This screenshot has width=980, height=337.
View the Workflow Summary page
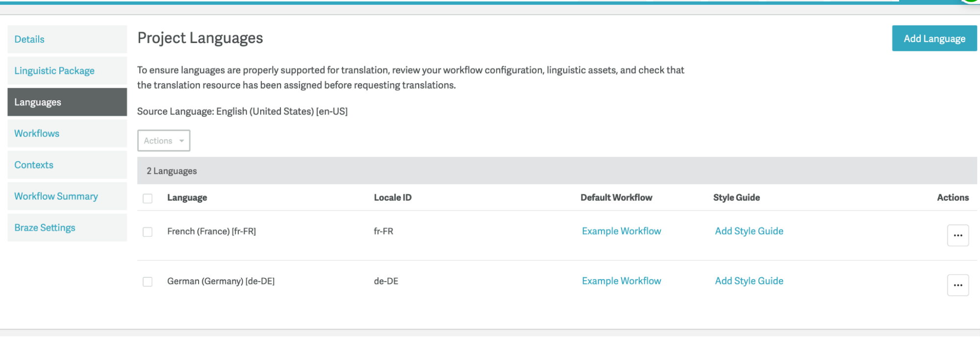click(x=56, y=196)
